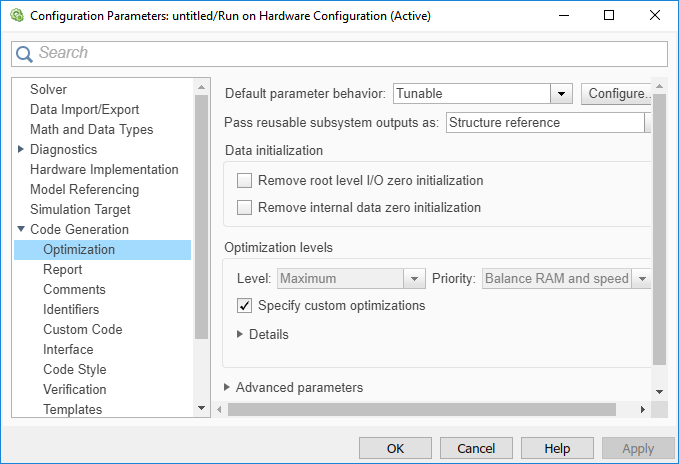
Task: Open the Hardware Implementation pane
Action: [104, 169]
